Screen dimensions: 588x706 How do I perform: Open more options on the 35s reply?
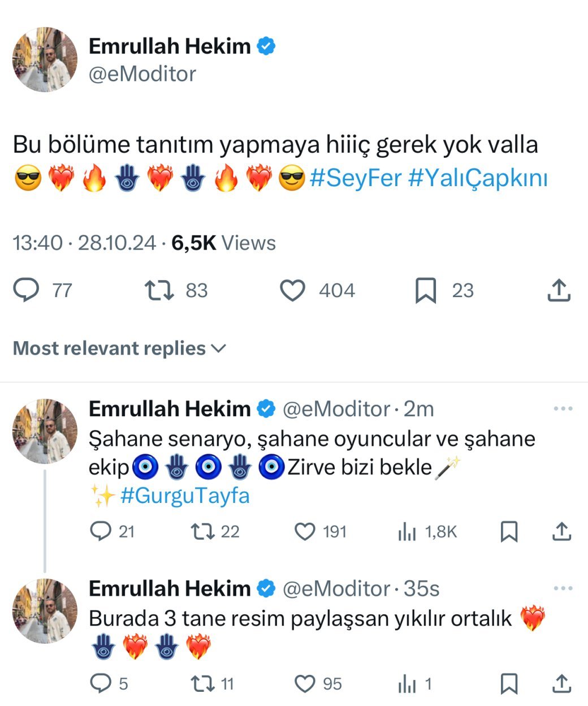point(563,588)
